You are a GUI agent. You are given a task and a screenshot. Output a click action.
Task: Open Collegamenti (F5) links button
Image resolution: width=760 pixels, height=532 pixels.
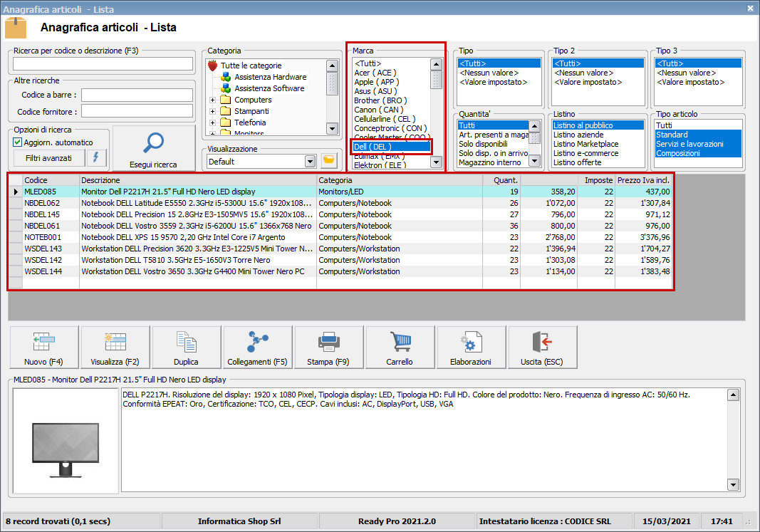coord(258,347)
